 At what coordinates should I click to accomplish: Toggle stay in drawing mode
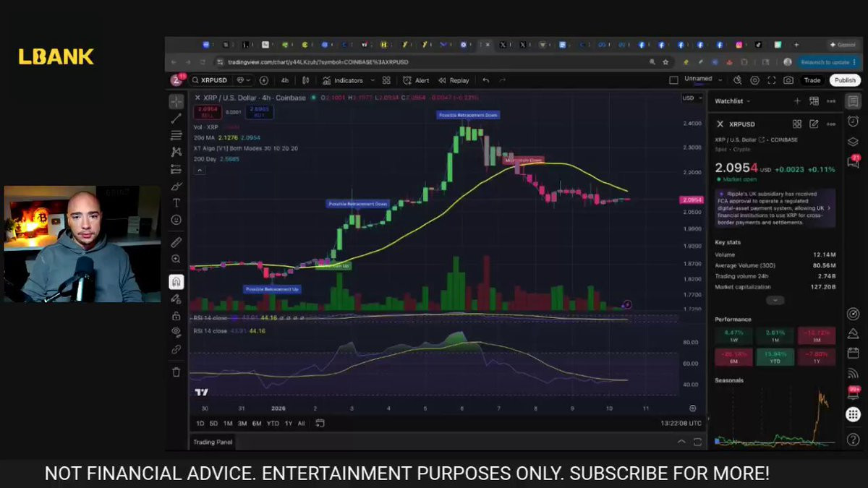pyautogui.click(x=176, y=299)
